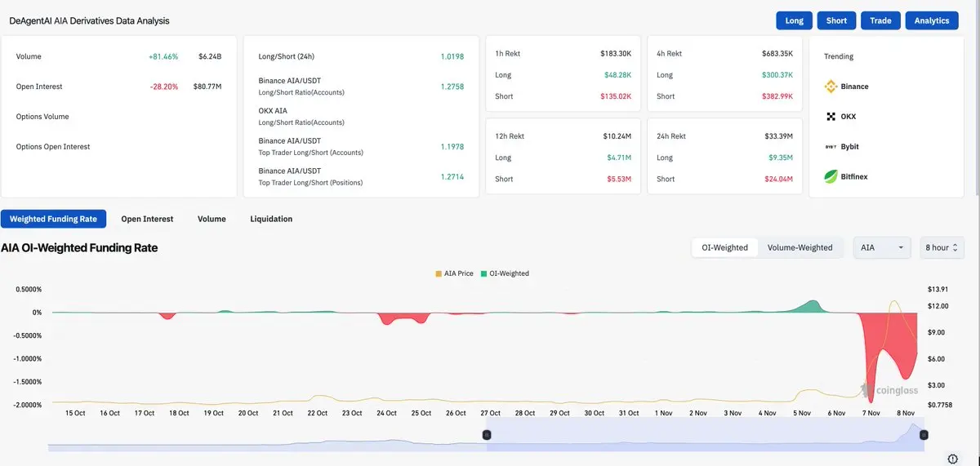The image size is (980, 466).
Task: Open Bybit from Trending list
Action: click(x=850, y=147)
